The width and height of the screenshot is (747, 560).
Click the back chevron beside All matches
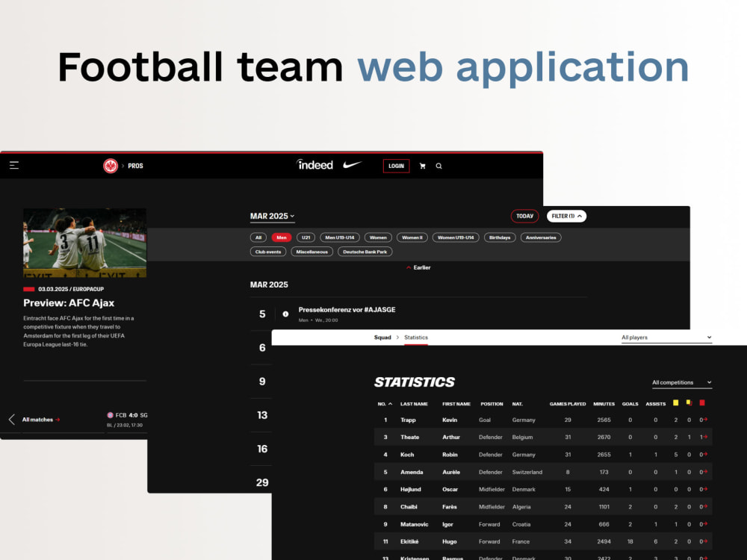click(11, 420)
